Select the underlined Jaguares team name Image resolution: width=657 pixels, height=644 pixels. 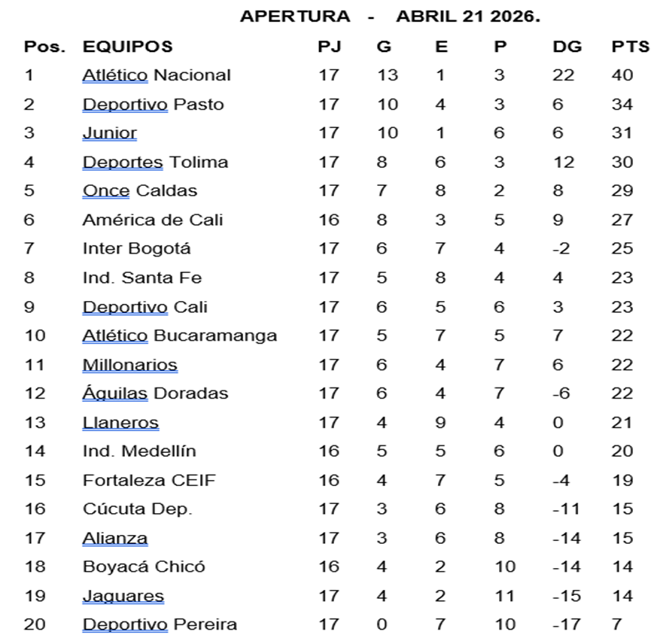(123, 596)
